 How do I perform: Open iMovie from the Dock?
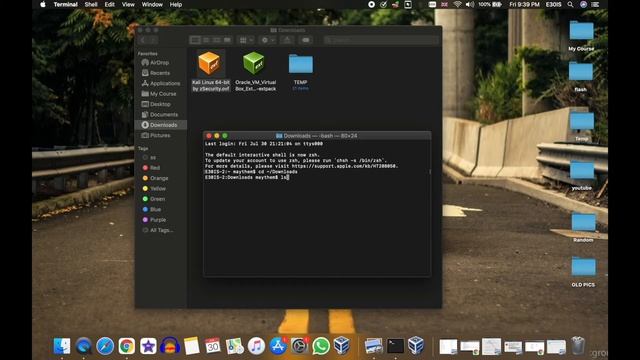(148, 346)
